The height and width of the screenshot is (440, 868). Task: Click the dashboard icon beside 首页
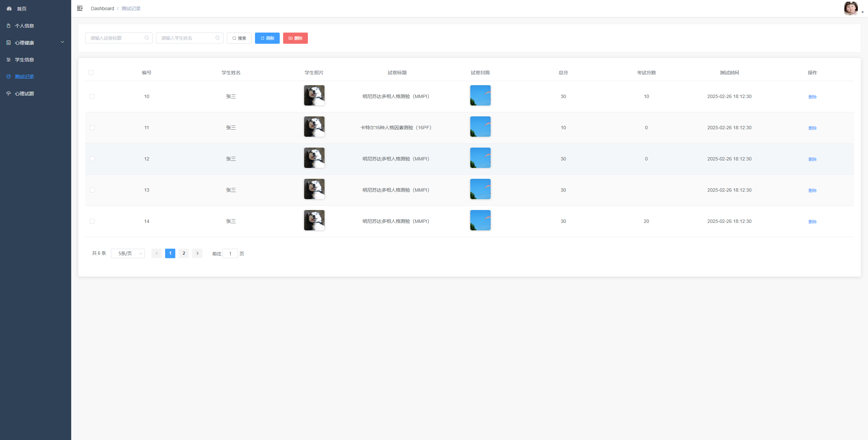pyautogui.click(x=9, y=8)
